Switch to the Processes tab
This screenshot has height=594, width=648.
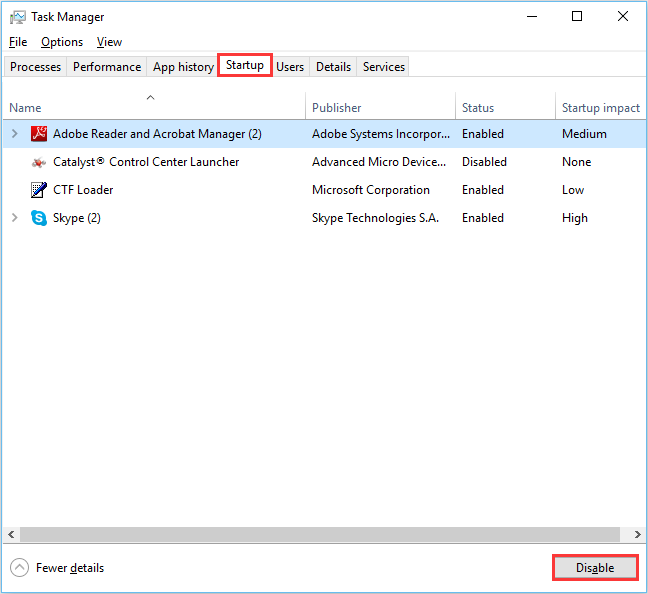(x=35, y=67)
